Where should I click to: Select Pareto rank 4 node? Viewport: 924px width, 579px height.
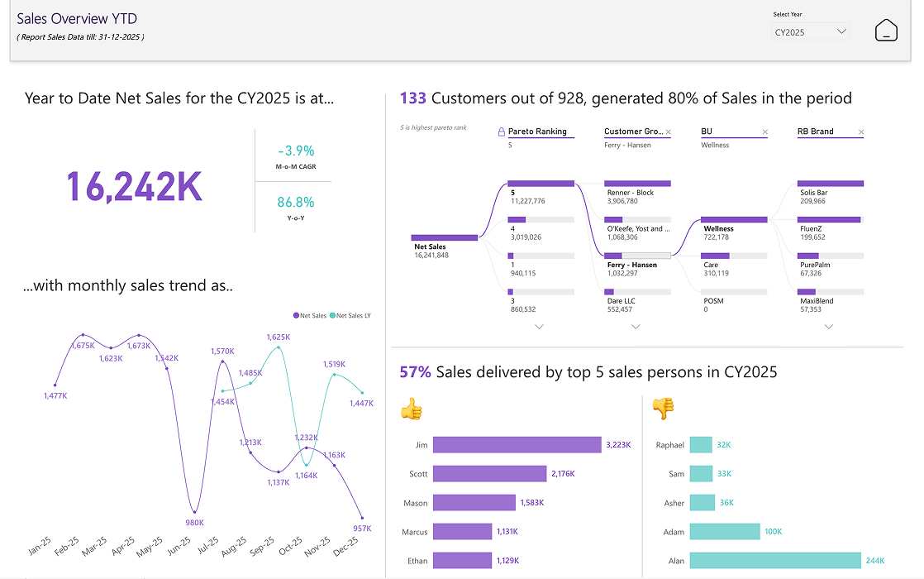pos(541,219)
